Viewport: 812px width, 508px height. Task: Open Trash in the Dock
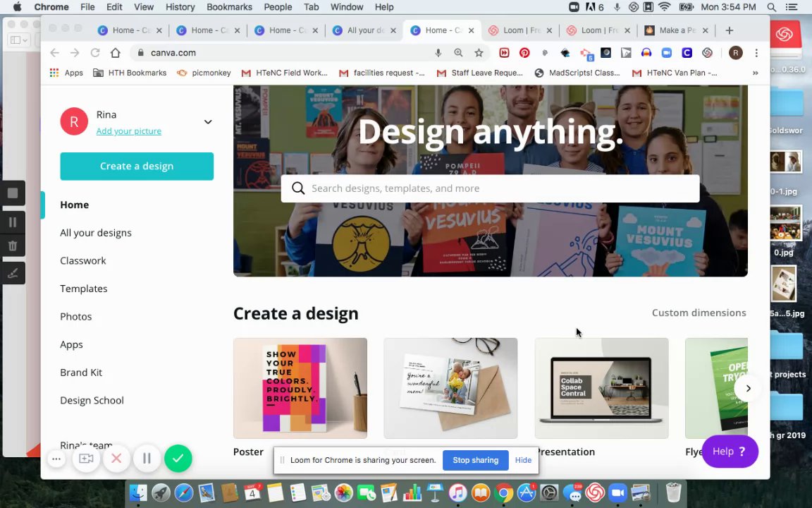coord(673,492)
